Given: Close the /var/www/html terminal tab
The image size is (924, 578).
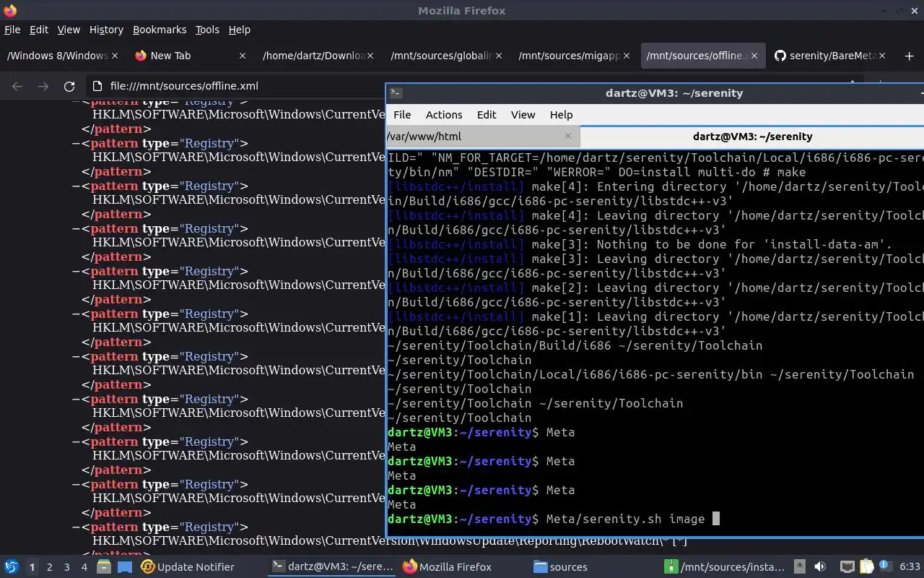Looking at the screenshot, I should tap(567, 136).
